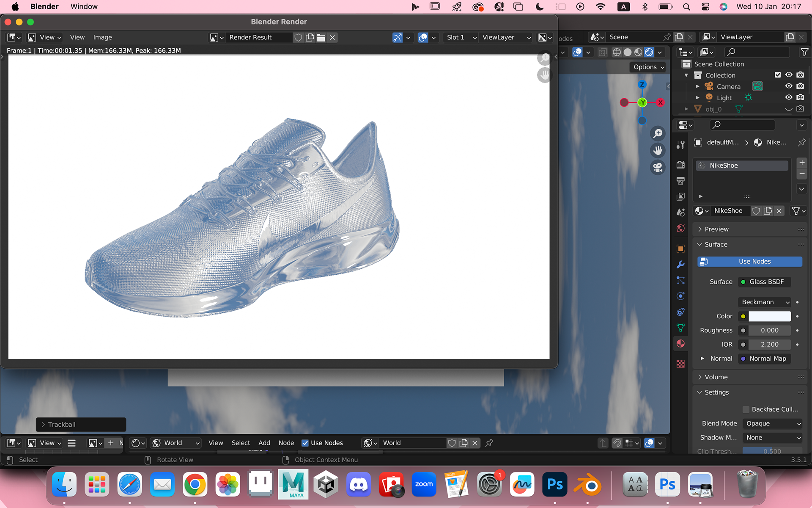Click Glass BSDF surface shader button

pos(765,282)
